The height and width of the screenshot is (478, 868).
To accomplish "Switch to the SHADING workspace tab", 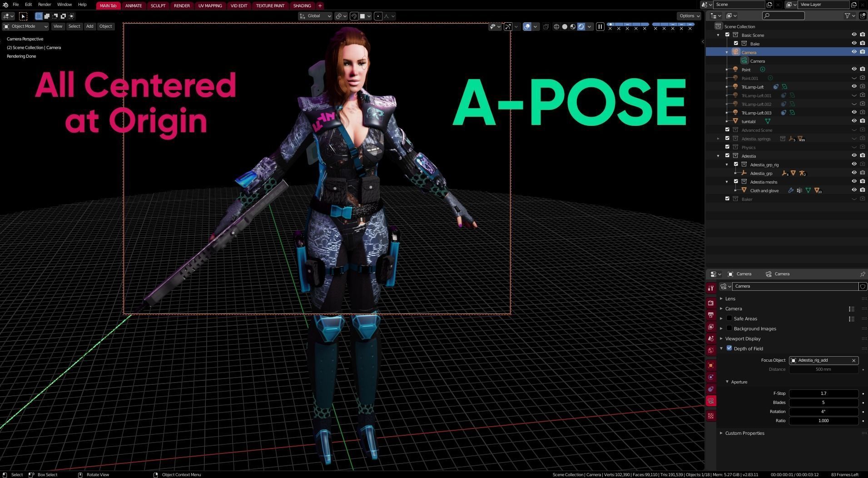I will [302, 5].
